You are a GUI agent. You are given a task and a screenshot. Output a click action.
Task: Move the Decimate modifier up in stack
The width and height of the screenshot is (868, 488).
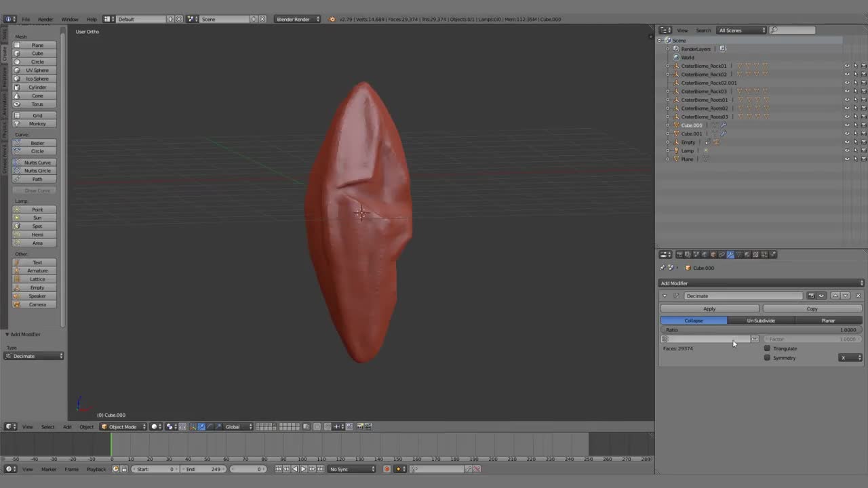click(x=835, y=296)
